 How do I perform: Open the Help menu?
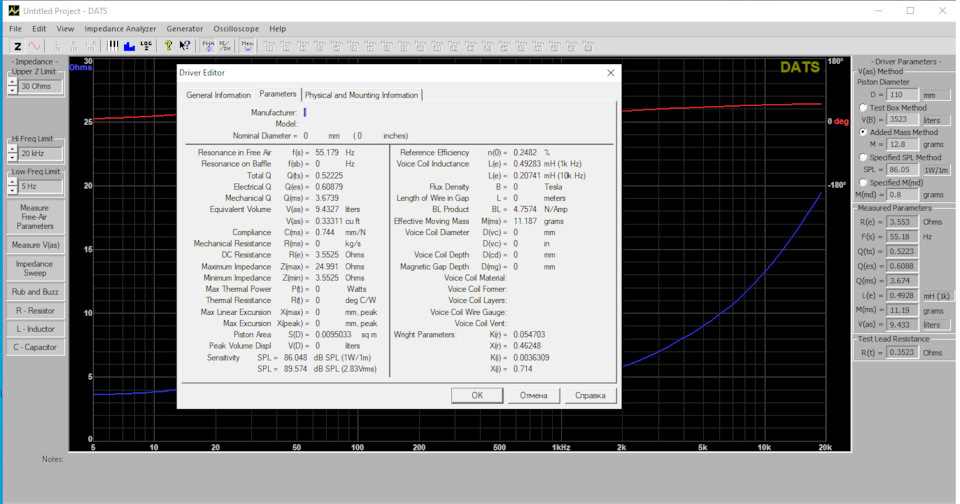click(x=277, y=29)
